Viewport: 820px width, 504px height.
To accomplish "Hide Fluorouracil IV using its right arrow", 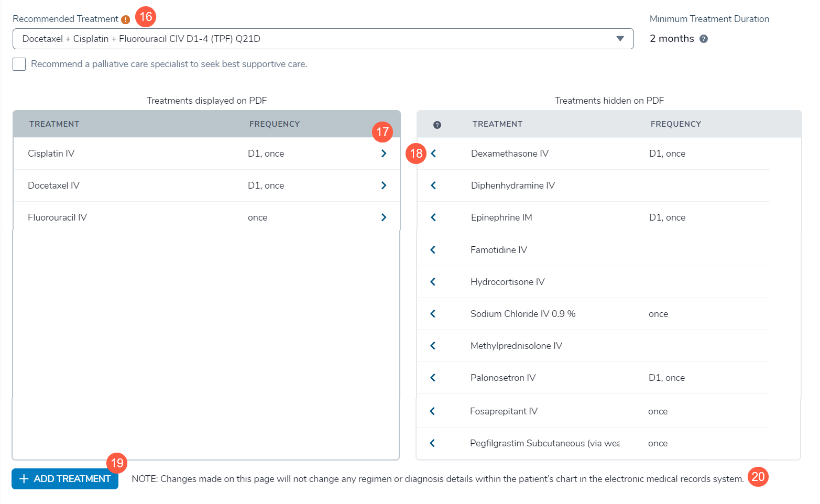I will 384,217.
